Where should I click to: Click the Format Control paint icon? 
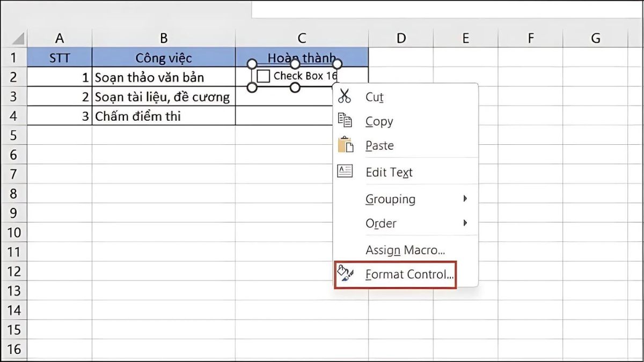pyautogui.click(x=345, y=274)
